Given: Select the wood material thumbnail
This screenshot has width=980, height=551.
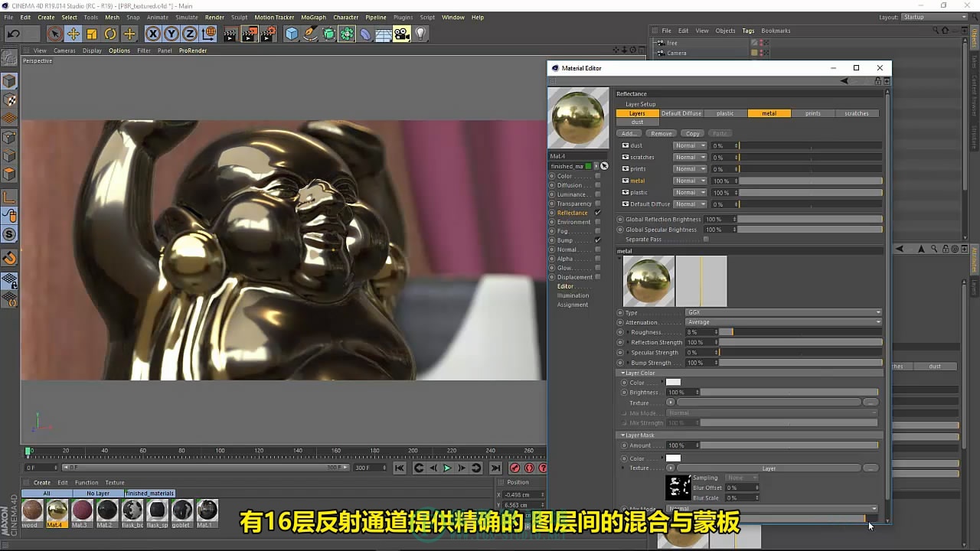Looking at the screenshot, I should click(x=32, y=510).
